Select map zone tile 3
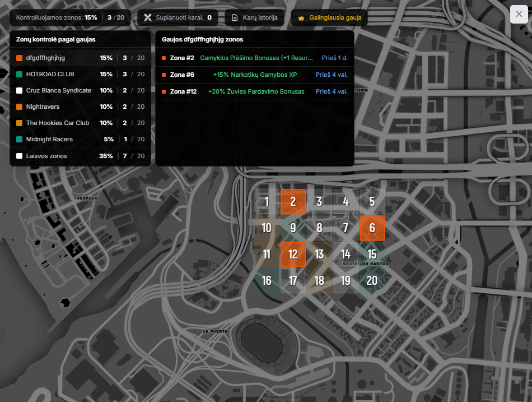This screenshot has height=402, width=532. click(x=319, y=201)
